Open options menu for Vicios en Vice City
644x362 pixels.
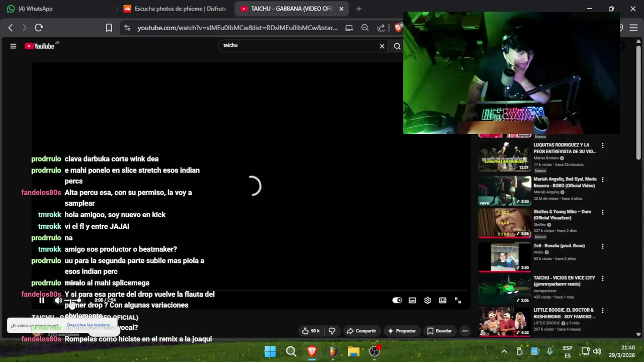(603, 279)
